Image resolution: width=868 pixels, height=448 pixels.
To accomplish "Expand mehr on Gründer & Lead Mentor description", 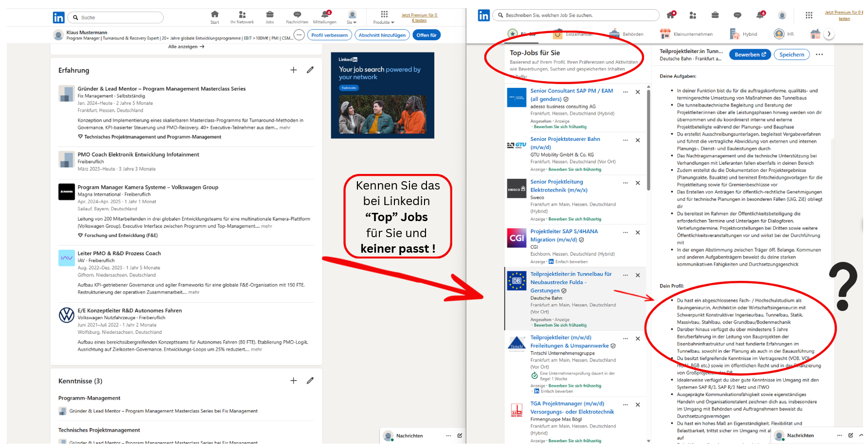I will point(285,128).
